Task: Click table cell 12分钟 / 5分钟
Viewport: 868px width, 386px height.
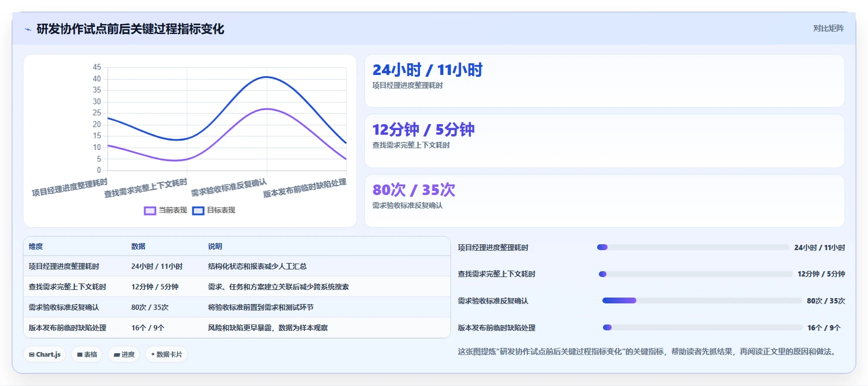Action: click(155, 287)
